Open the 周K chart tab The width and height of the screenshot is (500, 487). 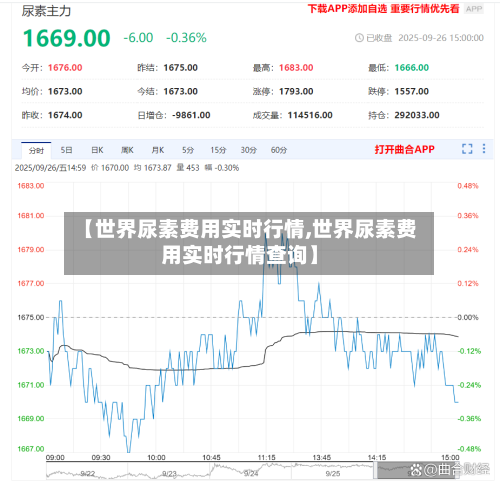pos(127,150)
